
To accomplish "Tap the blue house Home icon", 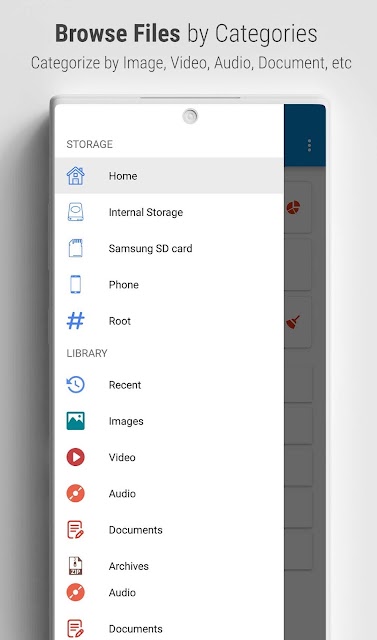I will (75, 176).
